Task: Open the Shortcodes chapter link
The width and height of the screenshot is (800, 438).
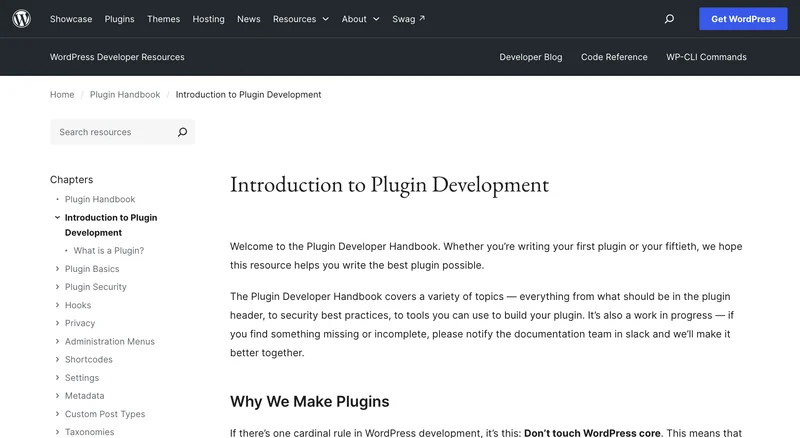Action: (88, 359)
